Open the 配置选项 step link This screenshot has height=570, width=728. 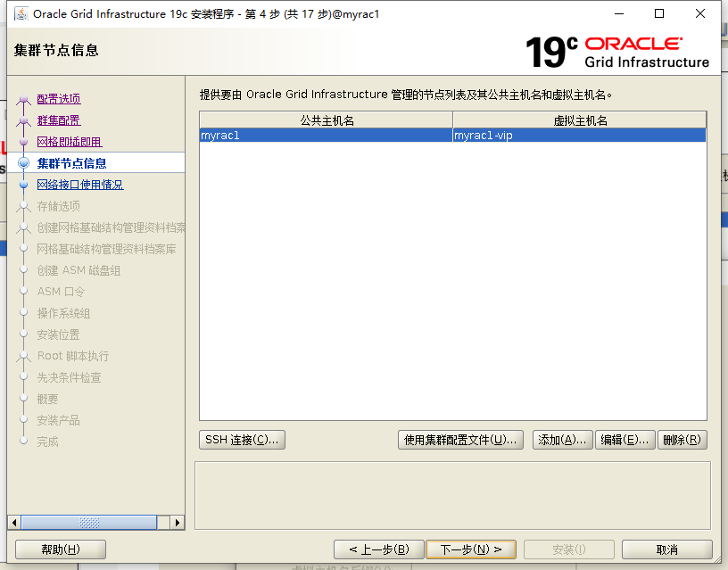[59, 99]
